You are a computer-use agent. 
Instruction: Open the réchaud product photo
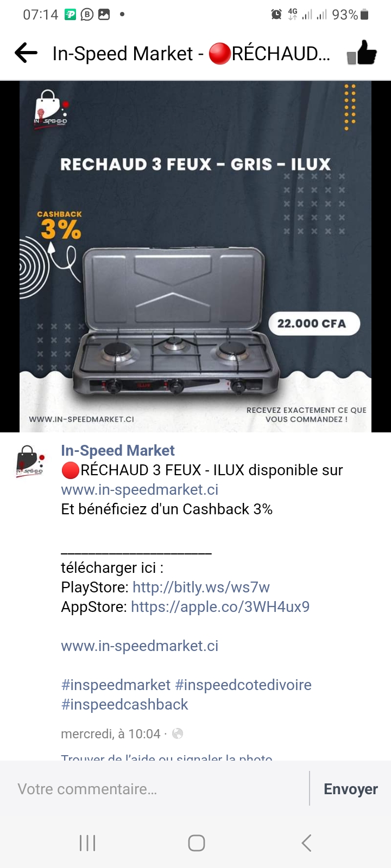coord(195,257)
